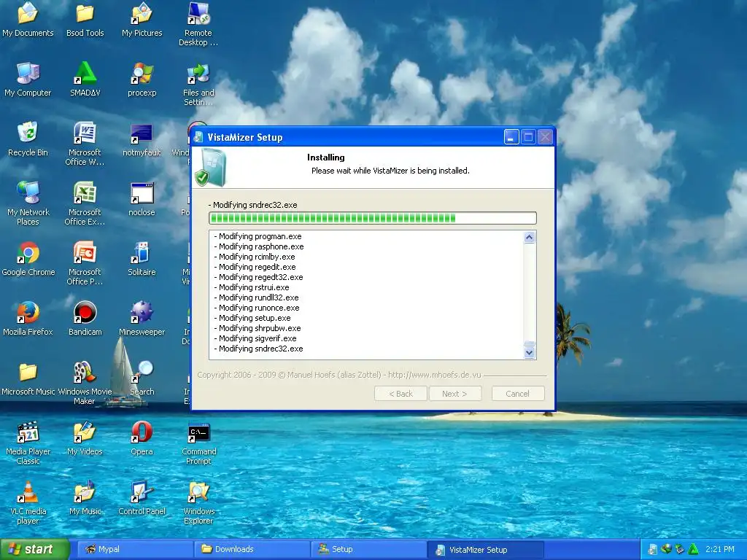Click the VistaMizer shield logo image
747x560 pixels.
pyautogui.click(x=210, y=167)
